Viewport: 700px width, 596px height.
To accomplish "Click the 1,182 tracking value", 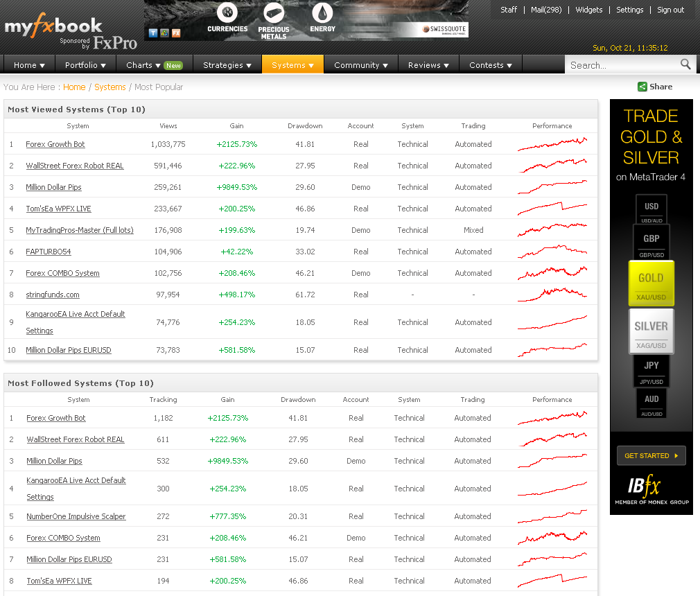I will (x=163, y=418).
